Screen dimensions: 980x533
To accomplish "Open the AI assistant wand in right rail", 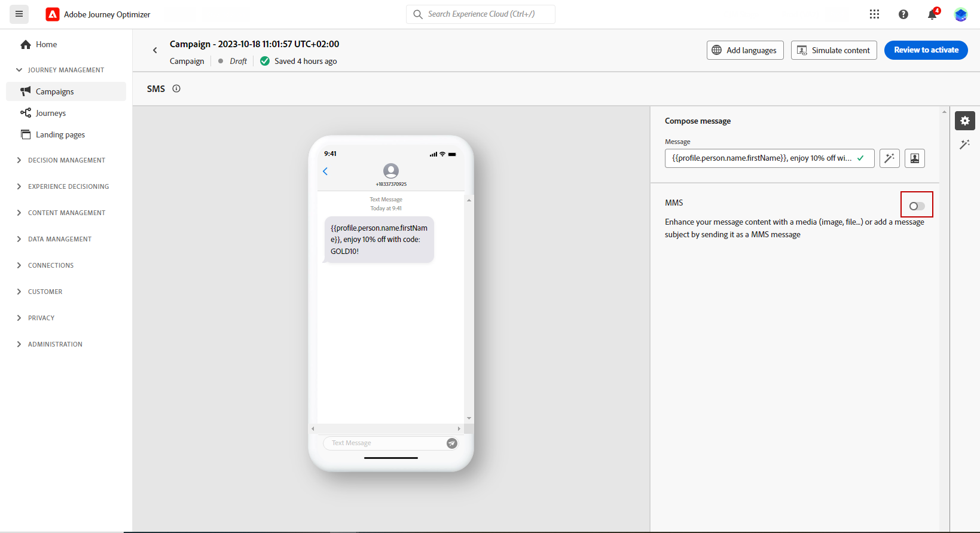I will (x=964, y=145).
